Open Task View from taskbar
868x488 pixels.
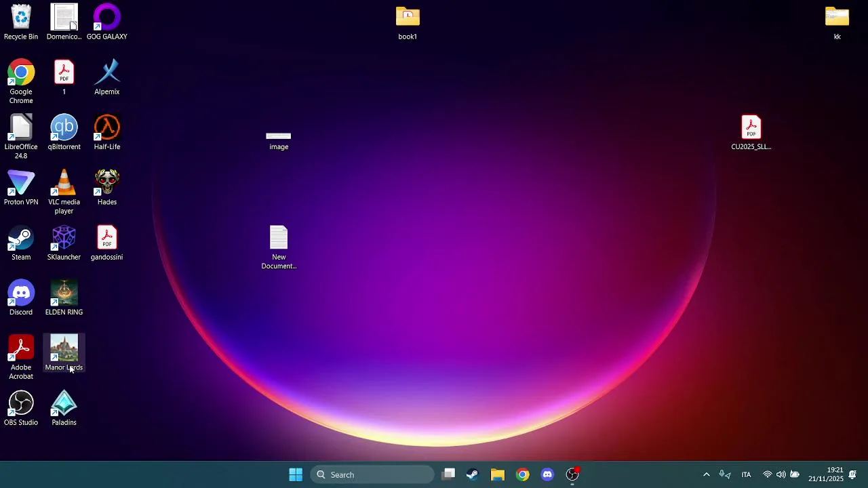tap(448, 474)
